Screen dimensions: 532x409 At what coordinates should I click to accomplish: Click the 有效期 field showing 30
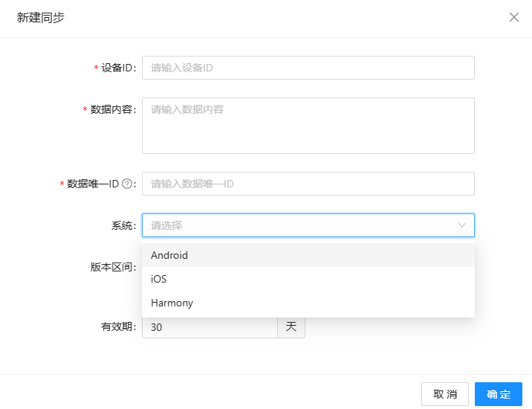210,327
